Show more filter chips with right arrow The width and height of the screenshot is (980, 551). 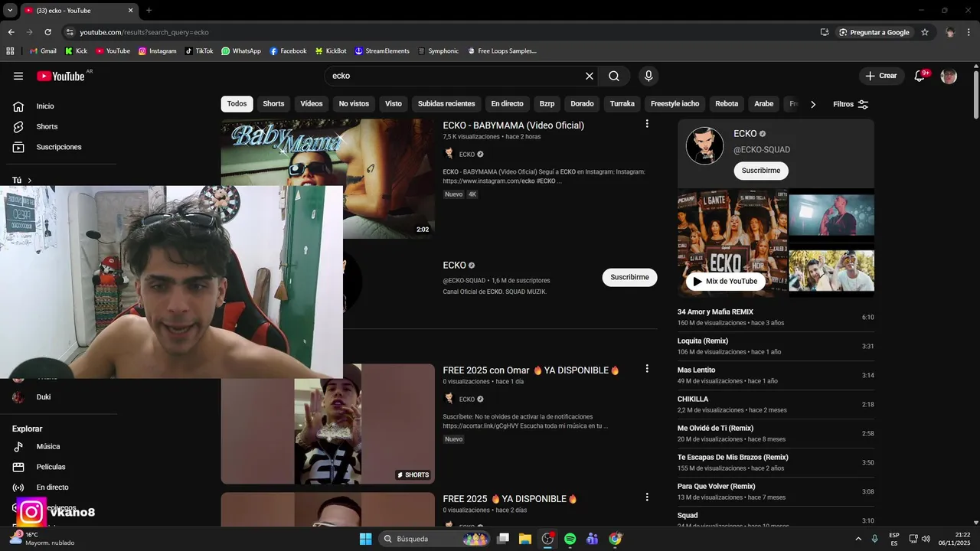pyautogui.click(x=813, y=104)
